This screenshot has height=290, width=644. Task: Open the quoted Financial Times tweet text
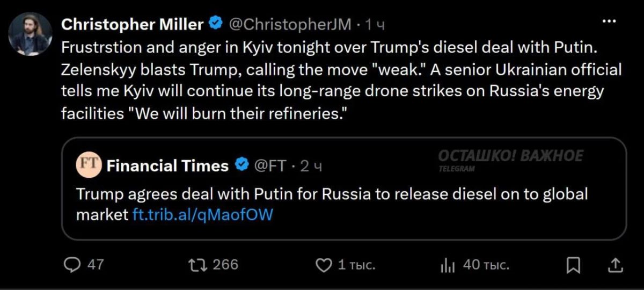332,204
